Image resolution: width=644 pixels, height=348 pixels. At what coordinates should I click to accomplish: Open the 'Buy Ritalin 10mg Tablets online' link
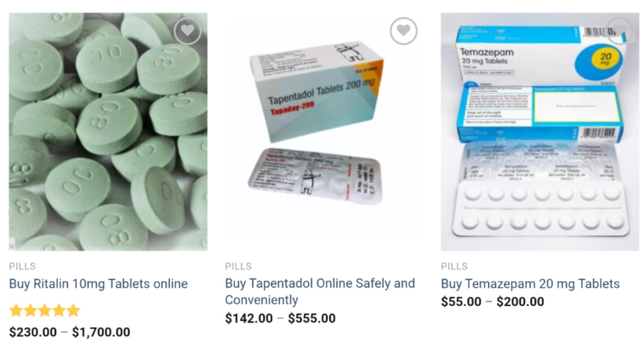tap(98, 284)
